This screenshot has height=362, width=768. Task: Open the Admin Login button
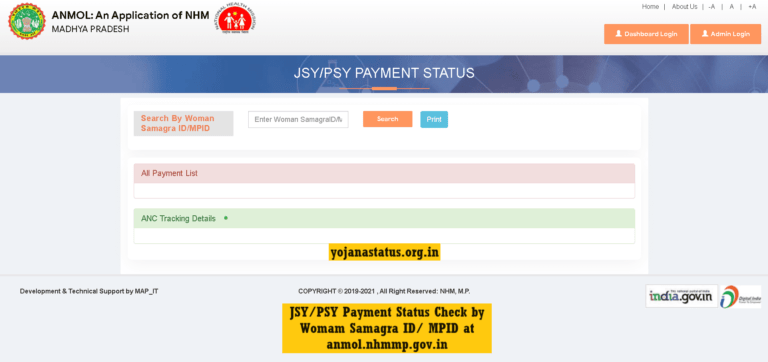pos(725,34)
